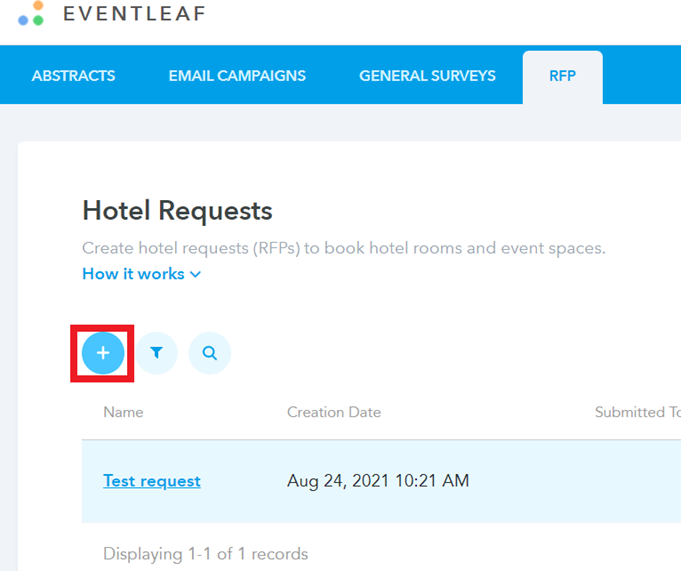Expand the chevron beside How it works

[196, 274]
